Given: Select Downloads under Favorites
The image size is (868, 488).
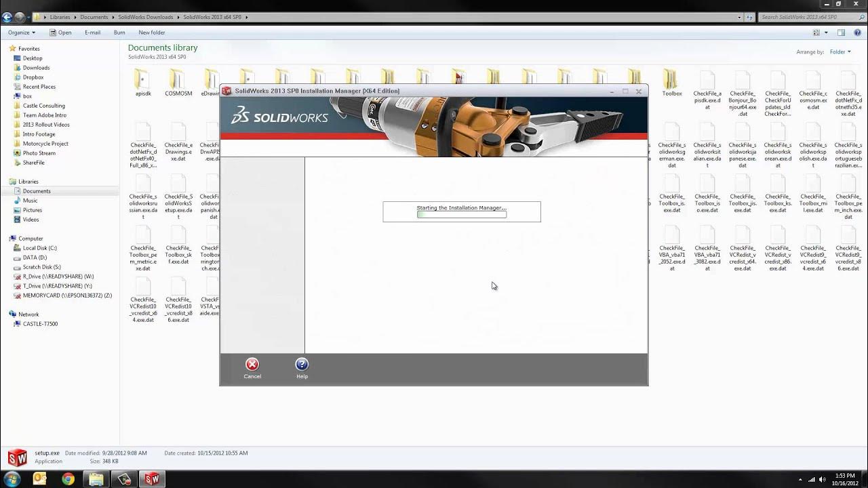Looking at the screenshot, I should [36, 68].
